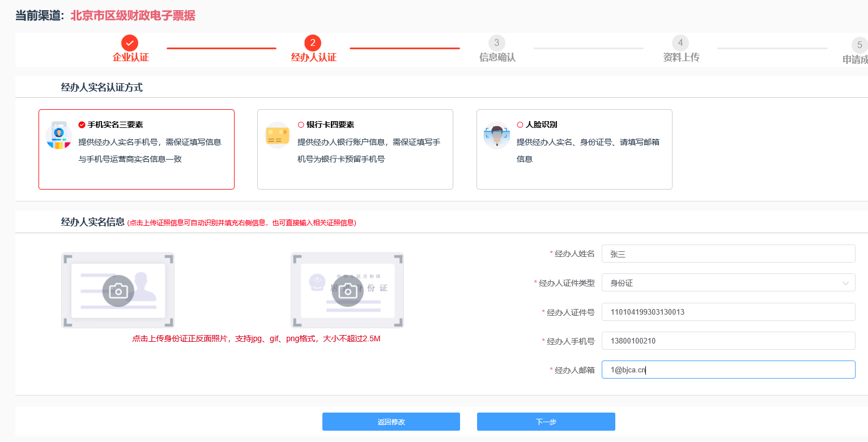
Task: Click the 返回修改 button
Action: pos(391,422)
